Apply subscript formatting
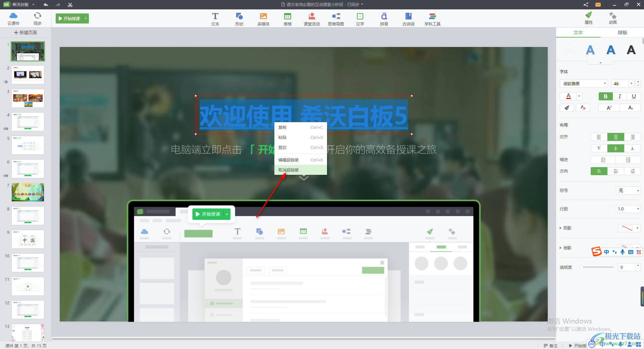 630,108
